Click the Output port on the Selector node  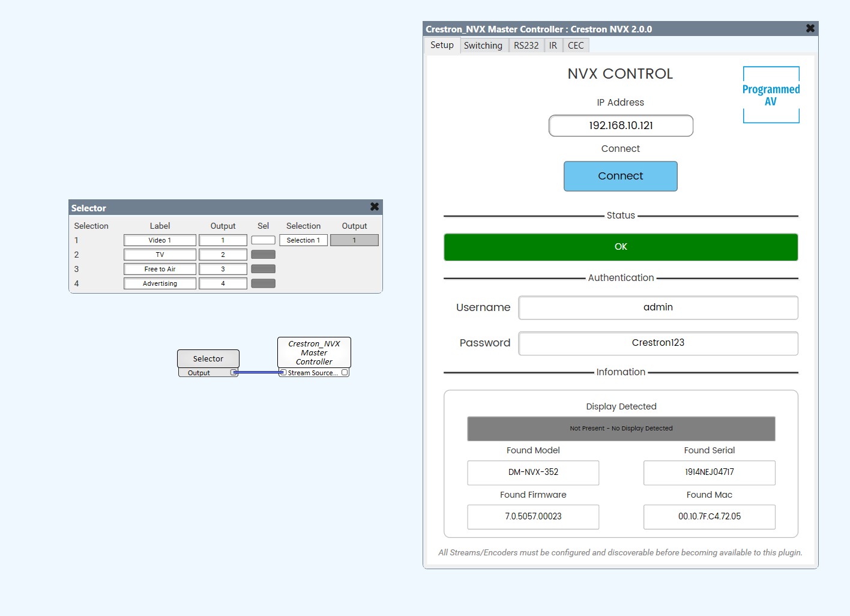coord(234,372)
